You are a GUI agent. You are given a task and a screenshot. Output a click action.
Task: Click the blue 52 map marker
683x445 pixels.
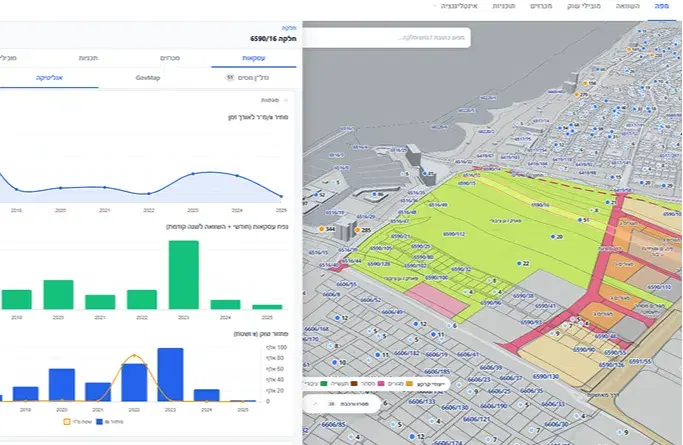click(x=316, y=195)
